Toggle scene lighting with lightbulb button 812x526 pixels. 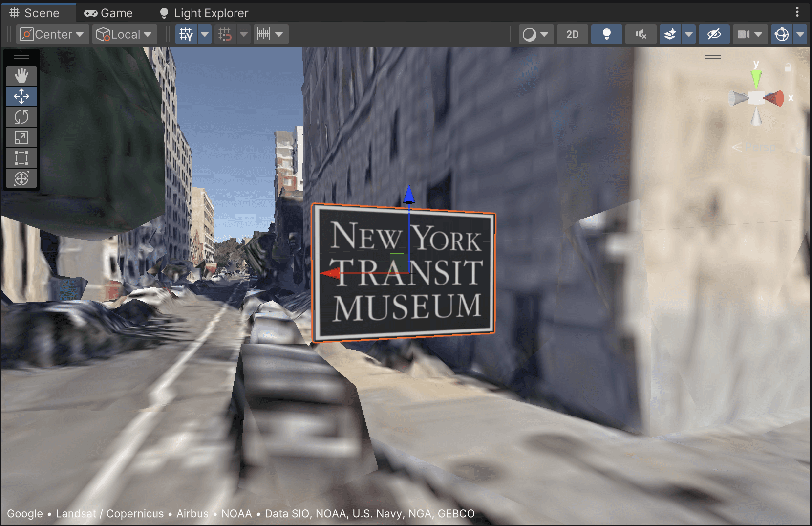point(606,34)
